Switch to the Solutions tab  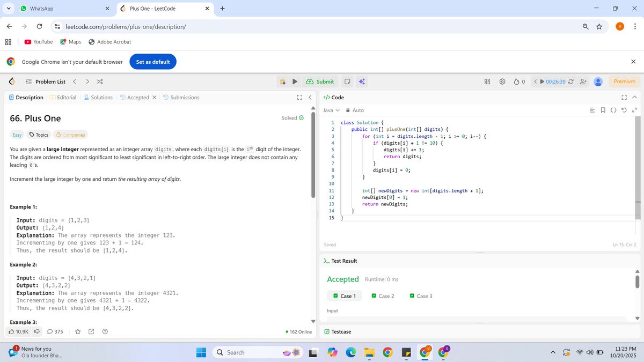(x=98, y=98)
